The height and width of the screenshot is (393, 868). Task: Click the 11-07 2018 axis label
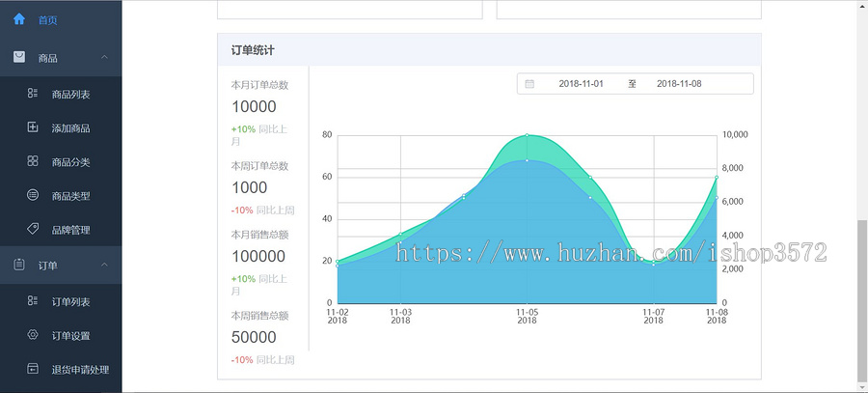click(x=653, y=317)
